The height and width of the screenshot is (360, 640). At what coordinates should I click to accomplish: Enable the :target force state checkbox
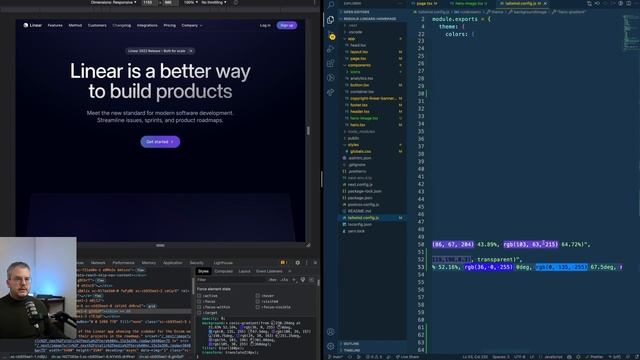199,313
